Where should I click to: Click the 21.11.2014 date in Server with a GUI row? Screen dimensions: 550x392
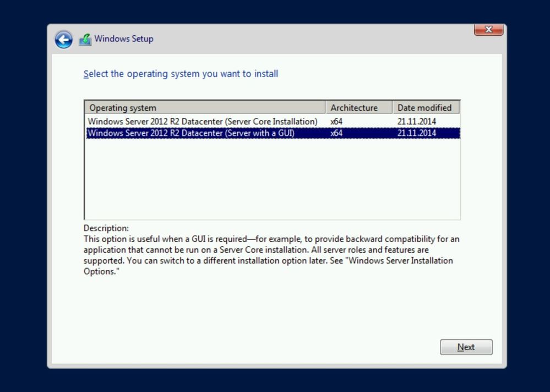point(417,133)
